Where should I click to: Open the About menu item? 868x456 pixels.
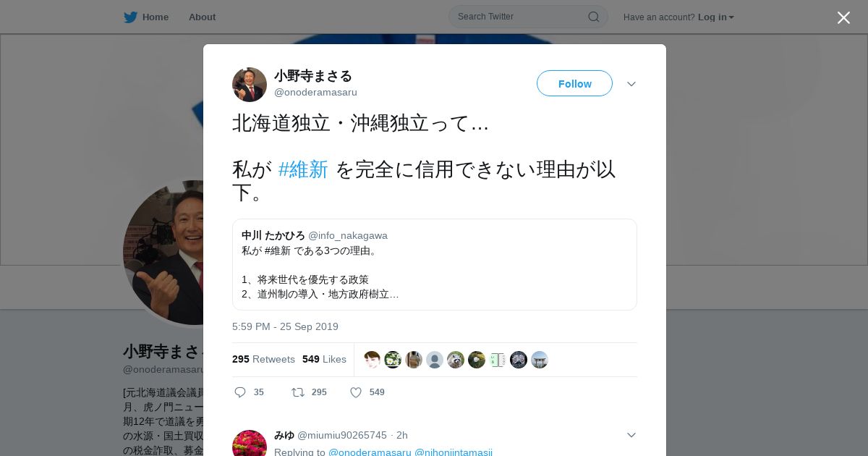click(x=202, y=17)
